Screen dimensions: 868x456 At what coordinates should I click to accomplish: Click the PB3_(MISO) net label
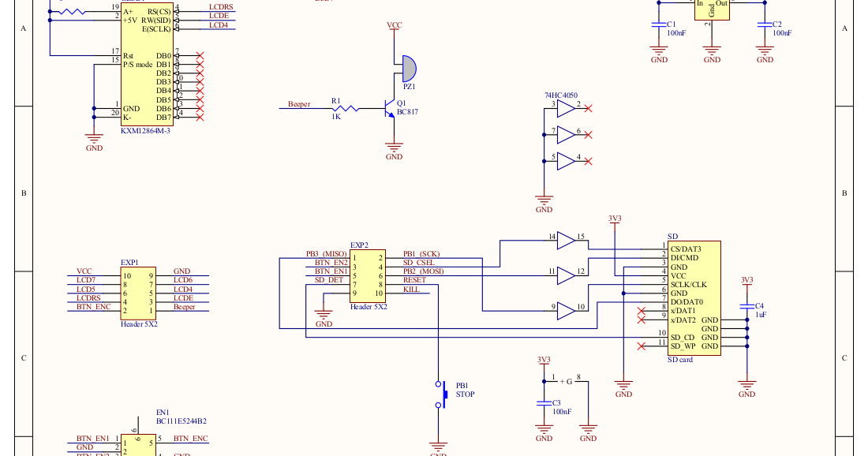(x=326, y=253)
